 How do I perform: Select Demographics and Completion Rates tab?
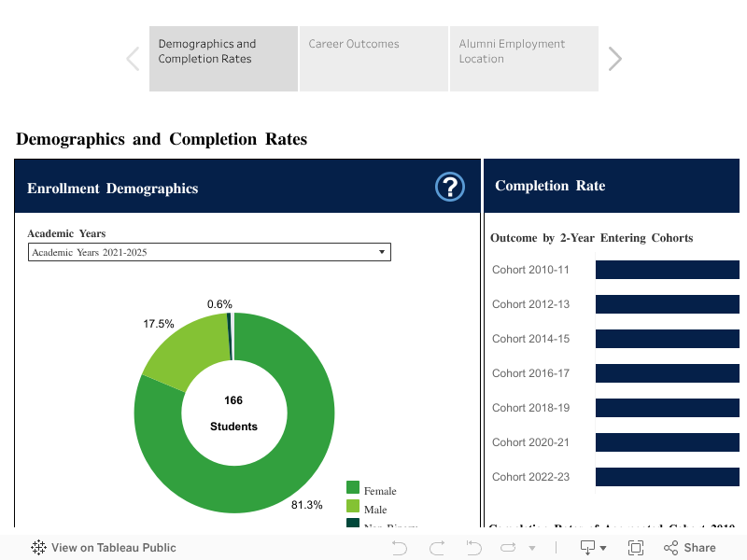pyautogui.click(x=223, y=59)
